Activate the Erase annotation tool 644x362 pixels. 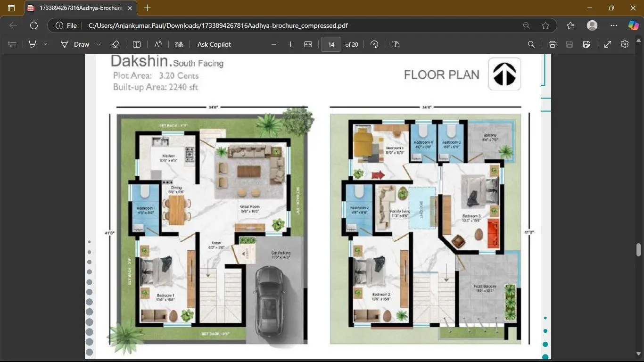point(115,44)
